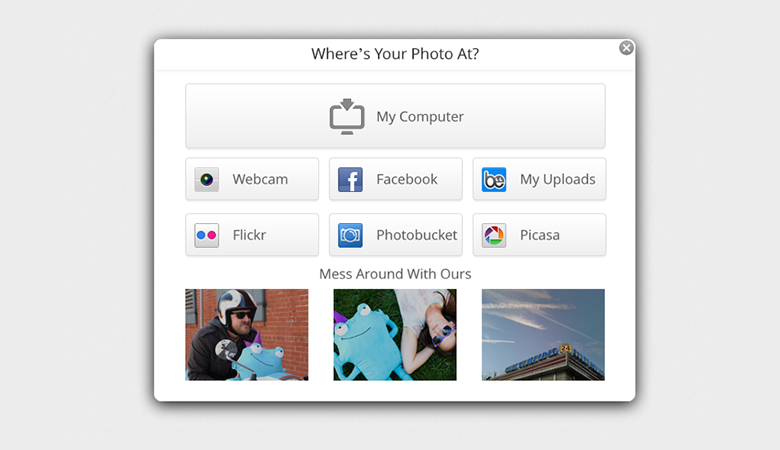This screenshot has height=450, width=780.
Task: Close the photo source dialog
Action: pos(626,48)
